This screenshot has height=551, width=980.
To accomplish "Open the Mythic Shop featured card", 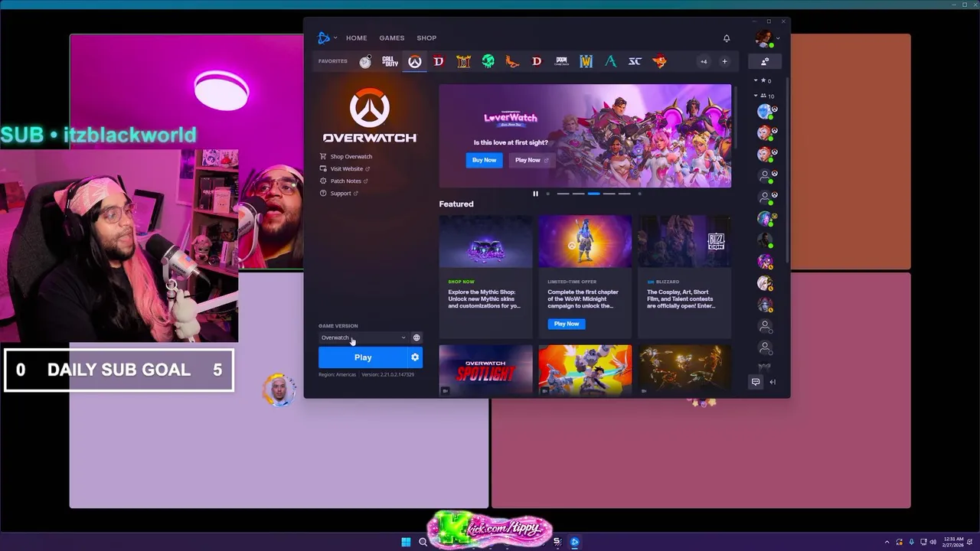I will coord(485,276).
